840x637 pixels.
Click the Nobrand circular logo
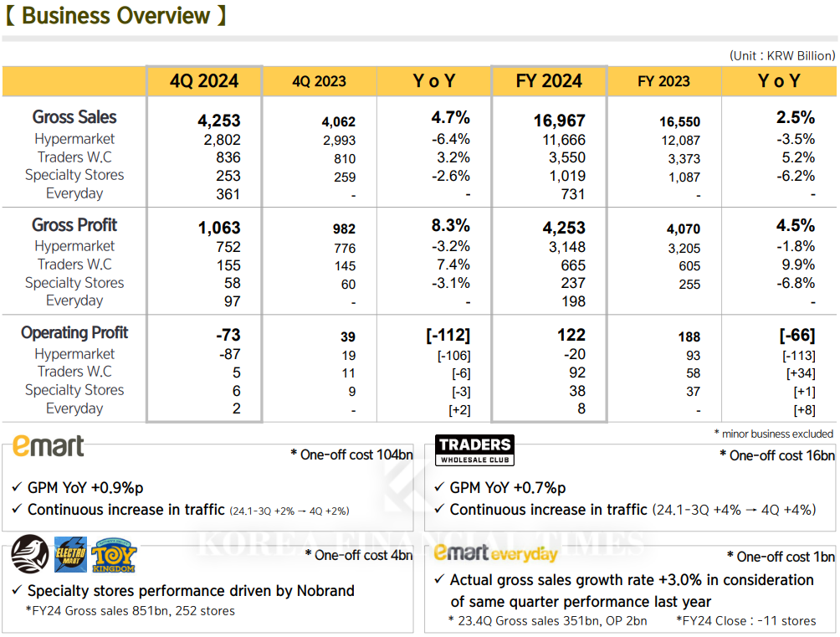point(30,555)
